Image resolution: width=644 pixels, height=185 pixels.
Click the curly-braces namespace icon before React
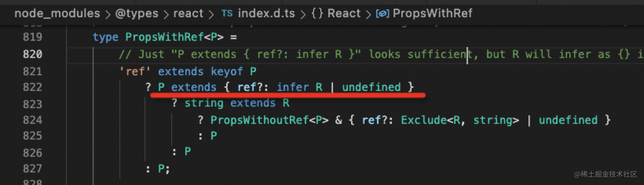click(x=317, y=13)
